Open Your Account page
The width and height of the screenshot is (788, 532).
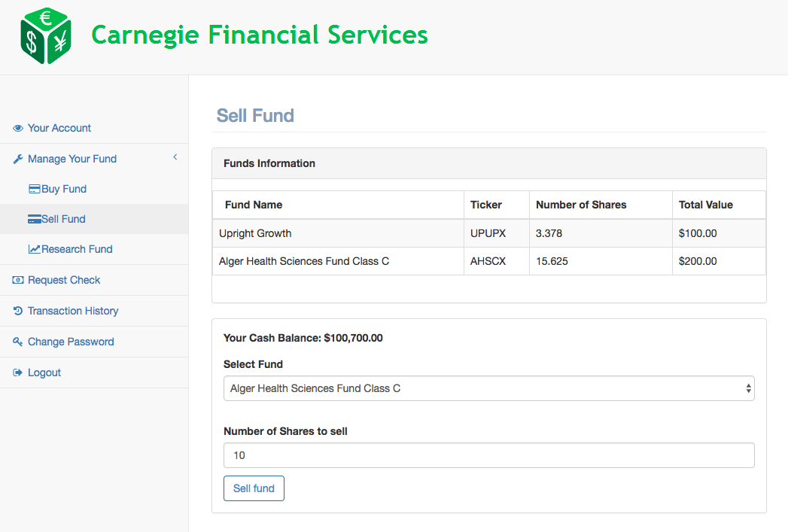pyautogui.click(x=59, y=128)
